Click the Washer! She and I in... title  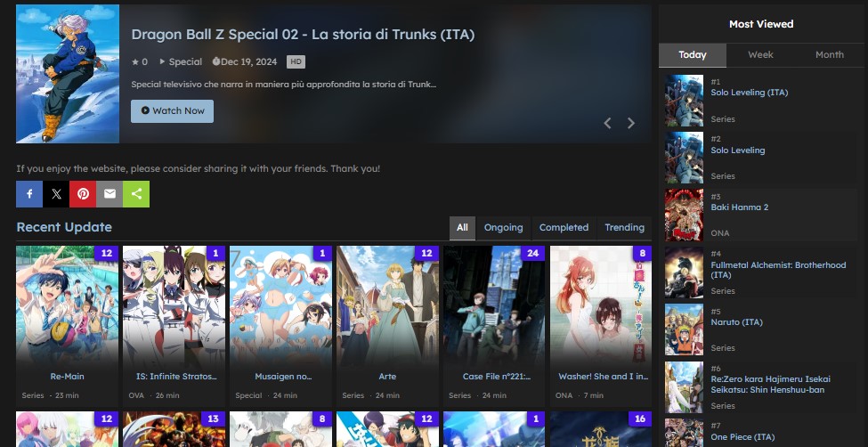(x=604, y=376)
